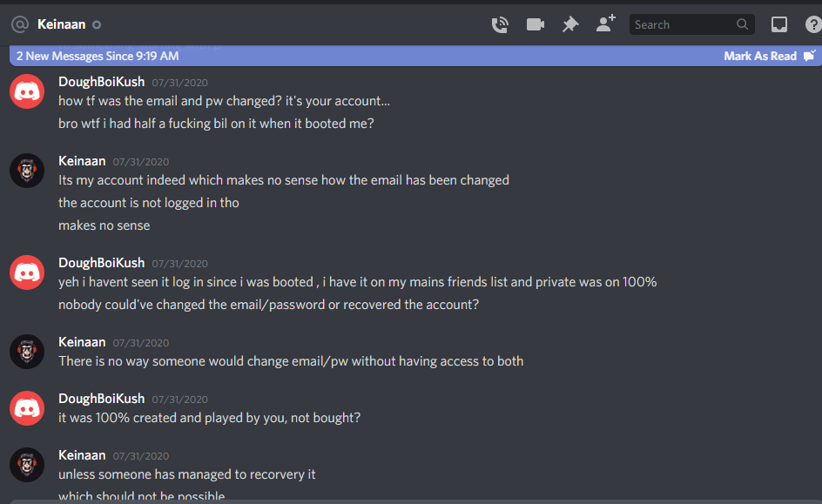Viewport: 822px width, 504px height.
Task: Click the search magnifier icon
Action: click(742, 24)
